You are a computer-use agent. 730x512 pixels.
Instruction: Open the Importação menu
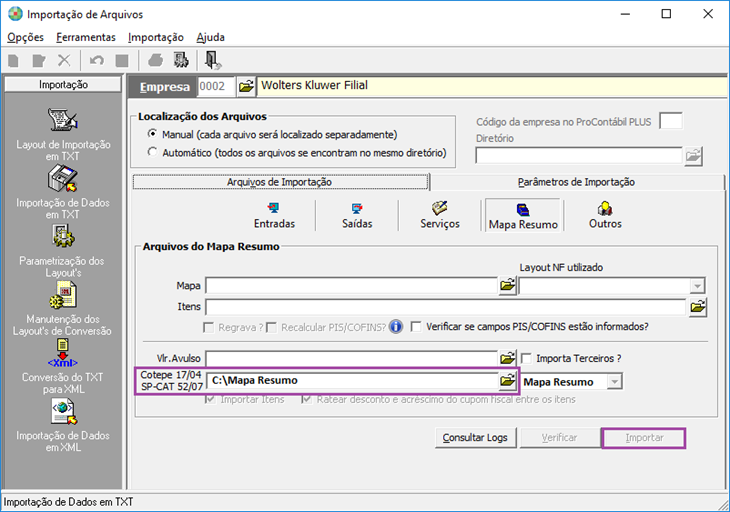click(155, 37)
